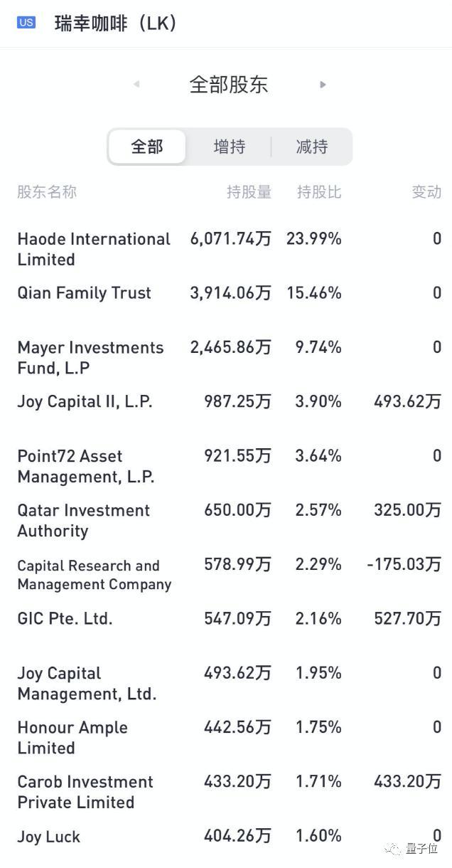Select Mayer Investments Fund, L.P entry
The height and width of the screenshot is (868, 452).
[90, 357]
